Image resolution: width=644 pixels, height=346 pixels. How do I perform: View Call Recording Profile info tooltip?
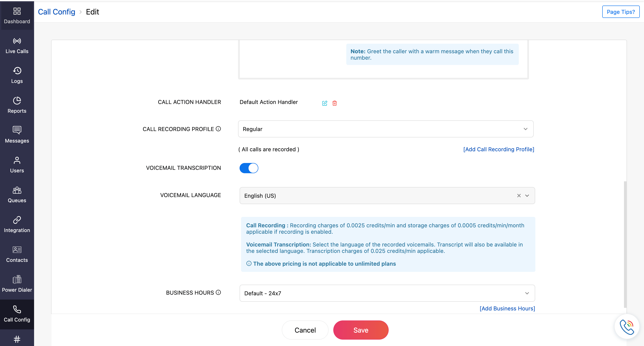218,129
